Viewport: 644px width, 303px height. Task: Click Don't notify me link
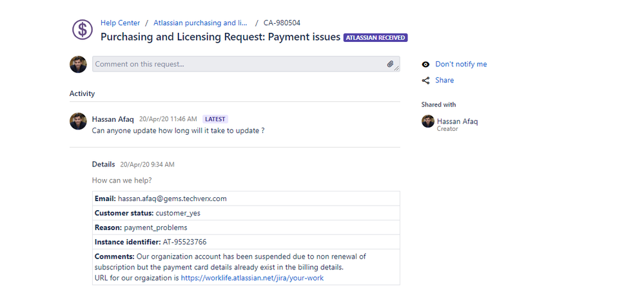pos(461,64)
